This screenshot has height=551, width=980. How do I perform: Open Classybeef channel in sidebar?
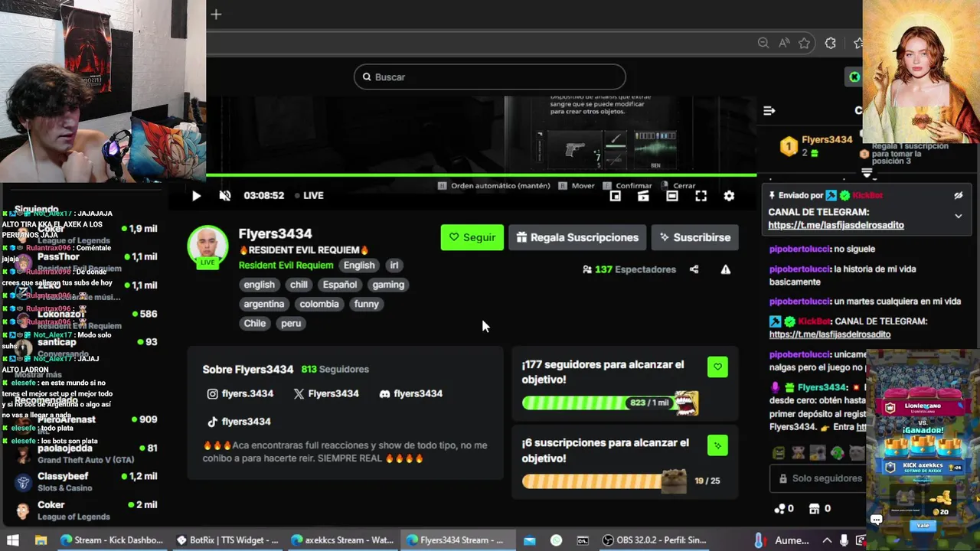tap(87, 481)
